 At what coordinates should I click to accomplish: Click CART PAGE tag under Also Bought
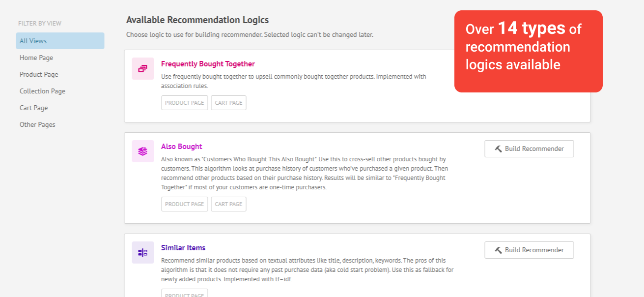point(229,204)
